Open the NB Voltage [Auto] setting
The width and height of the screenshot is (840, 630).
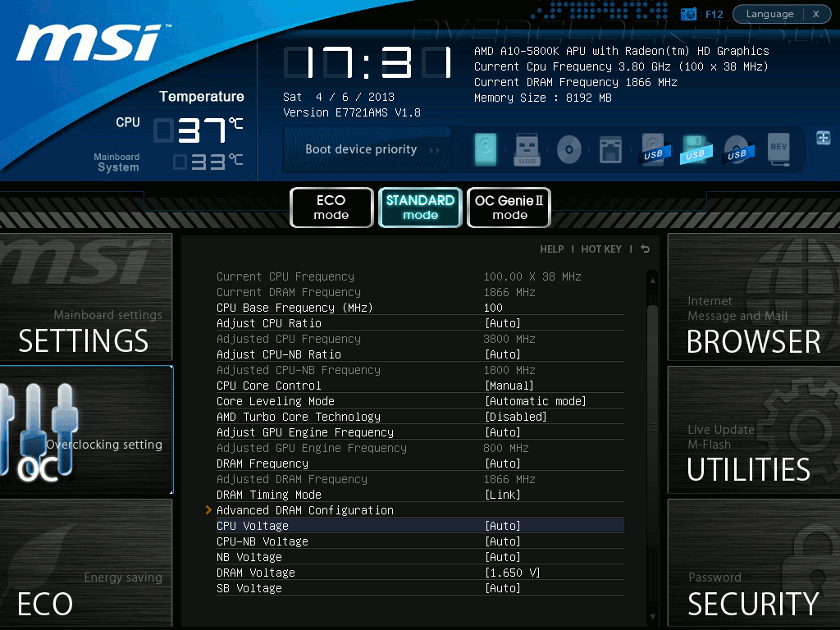(x=420, y=557)
